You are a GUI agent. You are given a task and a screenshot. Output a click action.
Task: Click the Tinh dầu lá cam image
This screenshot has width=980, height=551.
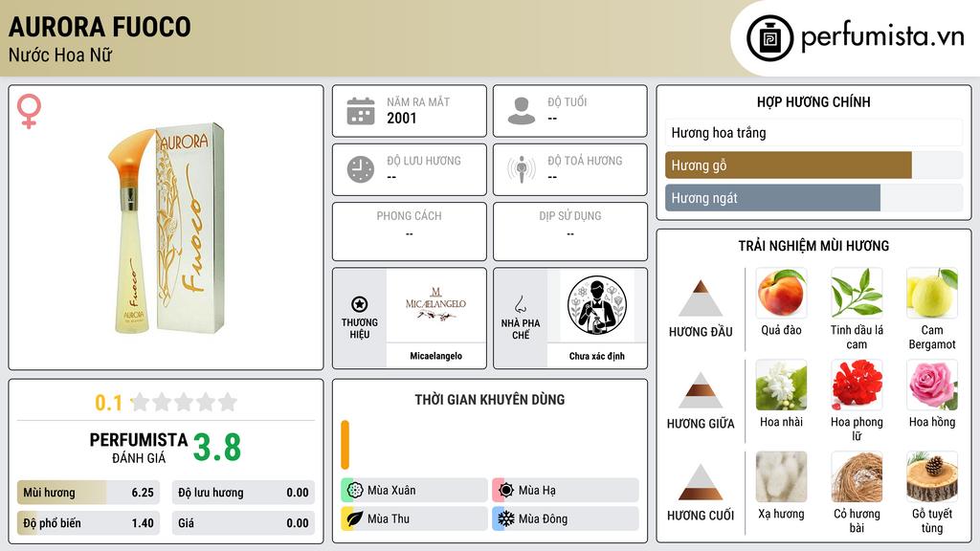(857, 293)
